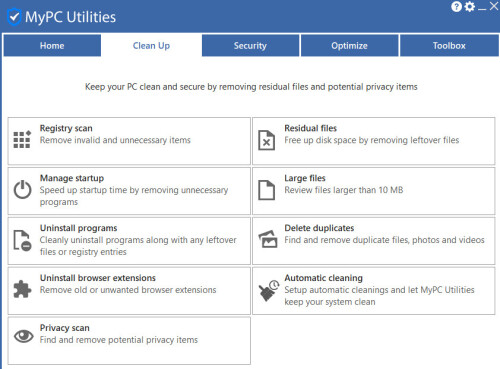Image resolution: width=500 pixels, height=369 pixels.
Task: Click the browser extensions puzzle piece icon
Action: 22,289
